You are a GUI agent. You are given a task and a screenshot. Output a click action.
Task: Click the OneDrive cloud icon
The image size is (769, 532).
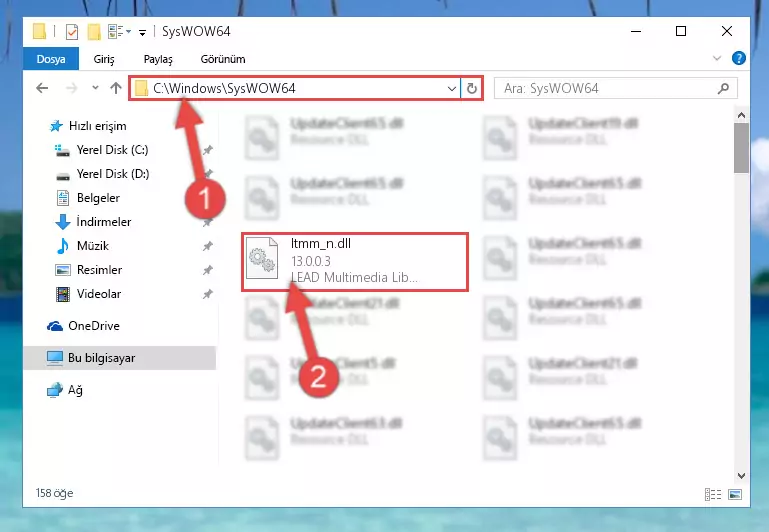55,326
